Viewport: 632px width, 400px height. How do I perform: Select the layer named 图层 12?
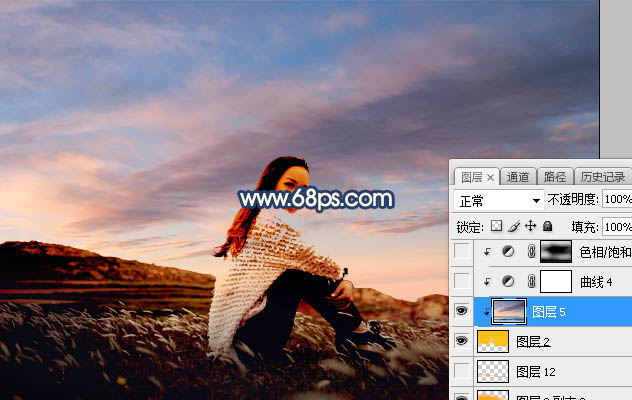coord(536,372)
